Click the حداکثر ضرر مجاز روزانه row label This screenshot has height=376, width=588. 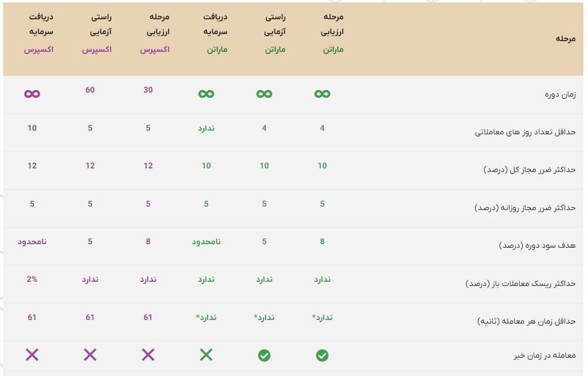tap(524, 208)
